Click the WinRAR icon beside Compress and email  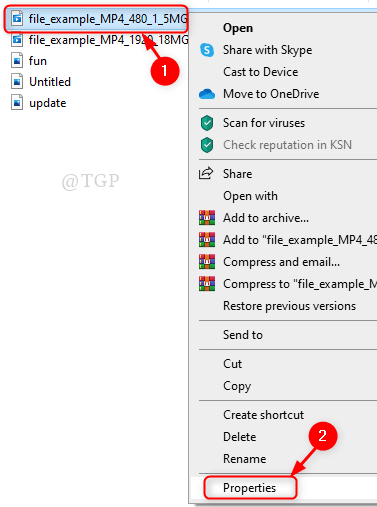pyautogui.click(x=207, y=262)
